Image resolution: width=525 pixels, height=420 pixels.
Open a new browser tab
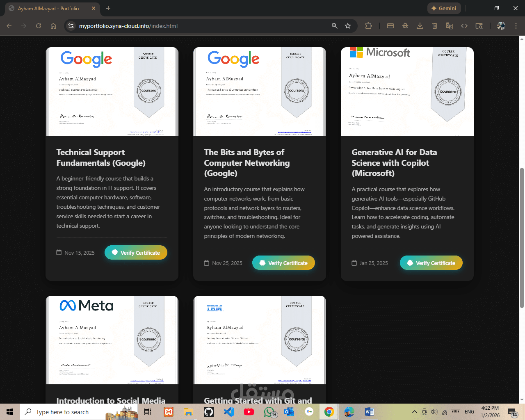coord(108,8)
